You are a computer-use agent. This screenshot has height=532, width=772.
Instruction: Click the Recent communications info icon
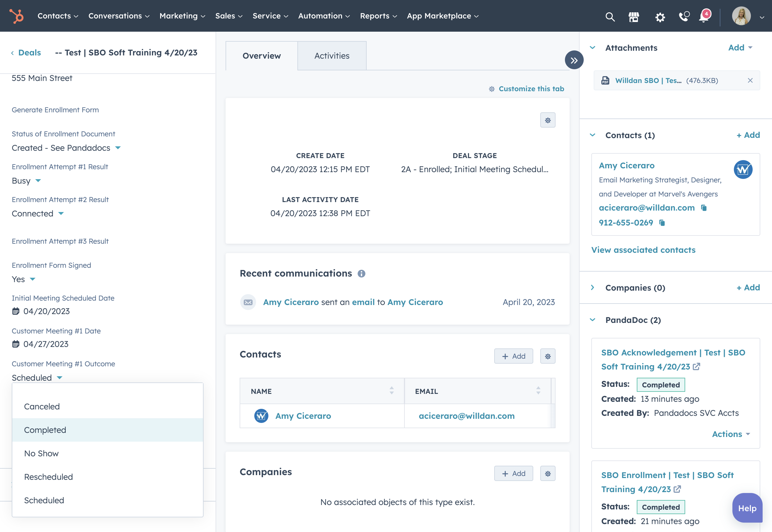coord(361,274)
